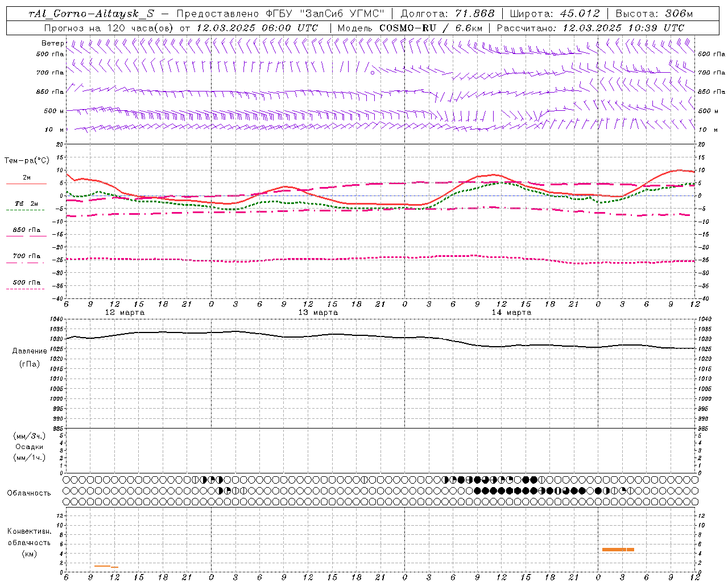728x582 pixels.
Task: Click the station title rAl_Gorno-Altaysk_S
Action: click(x=91, y=14)
